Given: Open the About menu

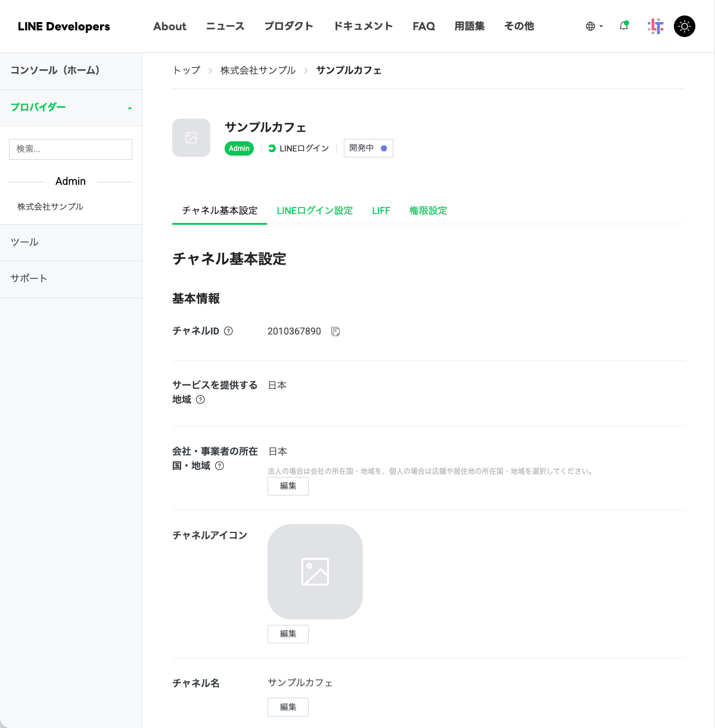Looking at the screenshot, I should click(x=170, y=26).
